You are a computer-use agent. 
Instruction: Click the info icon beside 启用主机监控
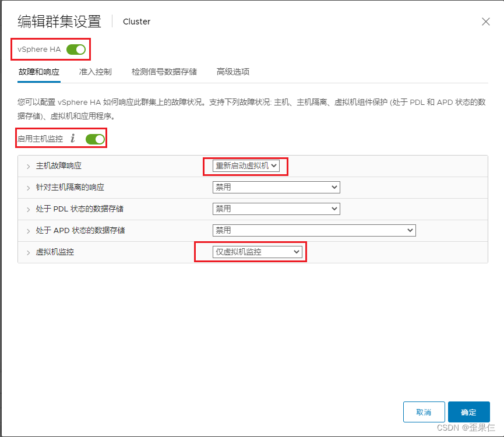pyautogui.click(x=73, y=139)
